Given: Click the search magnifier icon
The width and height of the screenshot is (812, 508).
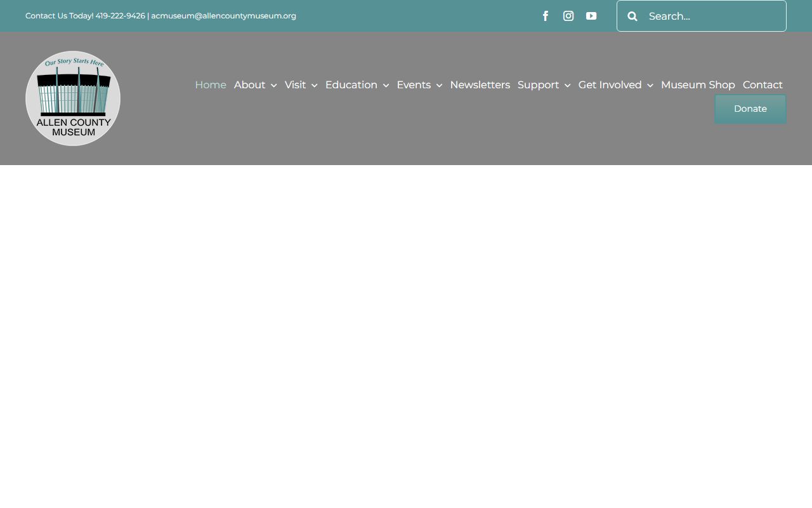Looking at the screenshot, I should point(632,17).
